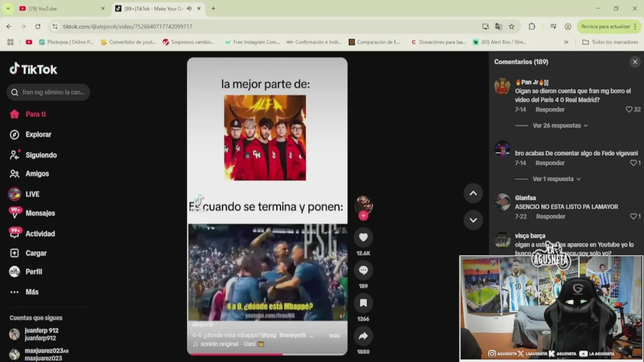This screenshot has width=644, height=362.
Task: Close the Comentarios panel
Action: tap(635, 62)
